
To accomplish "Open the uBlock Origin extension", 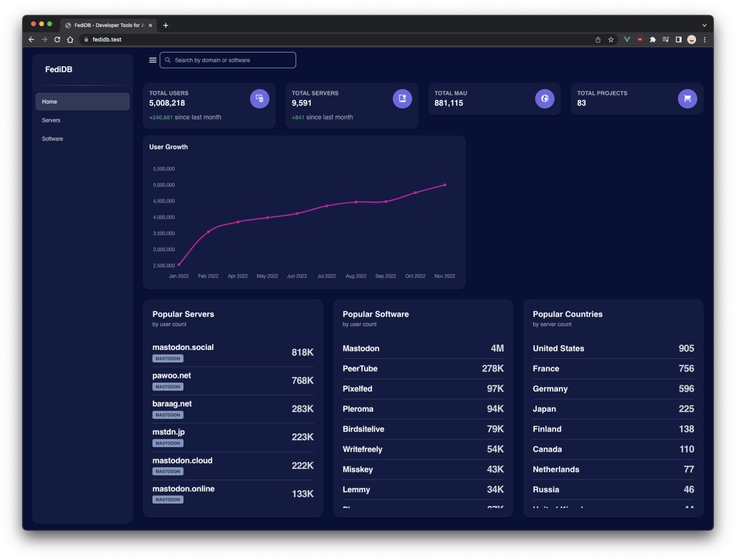I will [x=640, y=39].
